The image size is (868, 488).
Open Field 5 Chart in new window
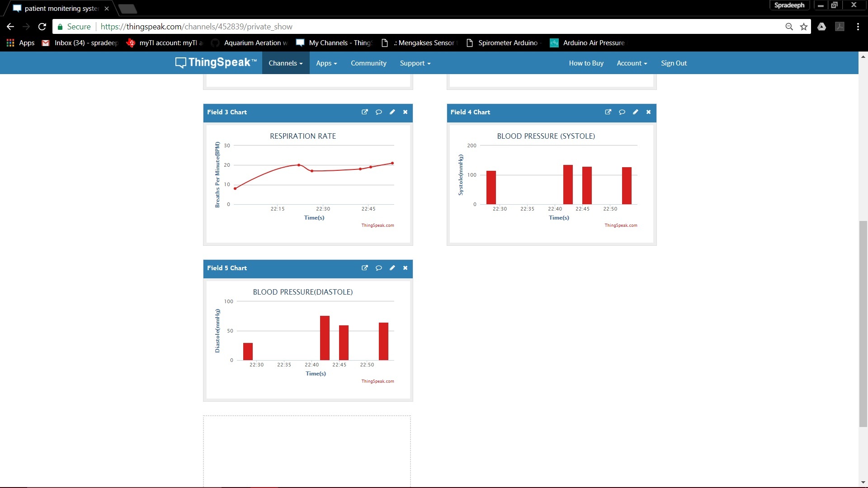pyautogui.click(x=365, y=268)
